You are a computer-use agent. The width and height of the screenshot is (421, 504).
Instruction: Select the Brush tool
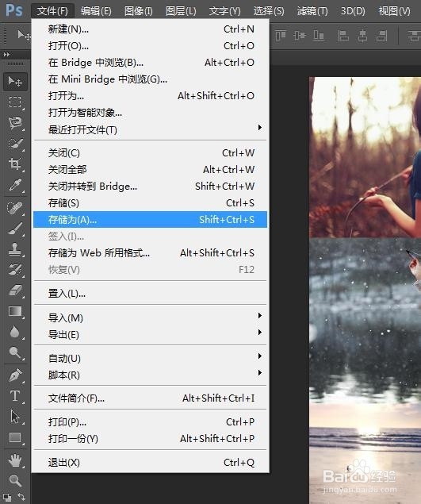click(15, 229)
